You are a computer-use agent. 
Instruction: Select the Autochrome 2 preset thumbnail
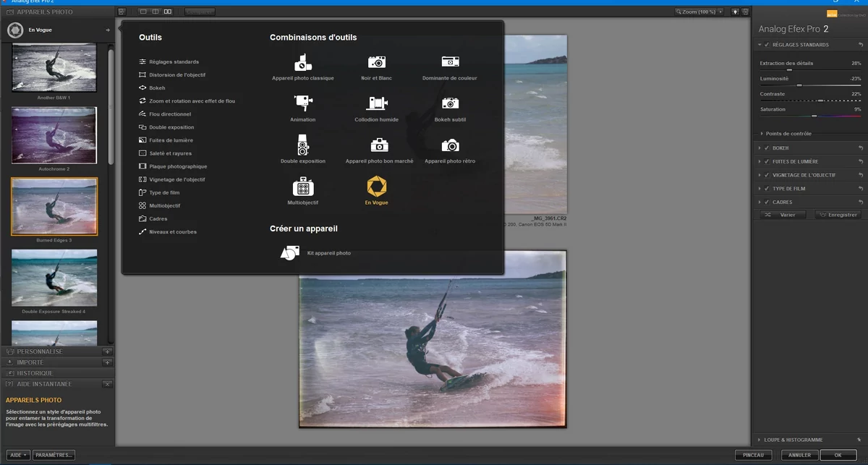pos(54,135)
